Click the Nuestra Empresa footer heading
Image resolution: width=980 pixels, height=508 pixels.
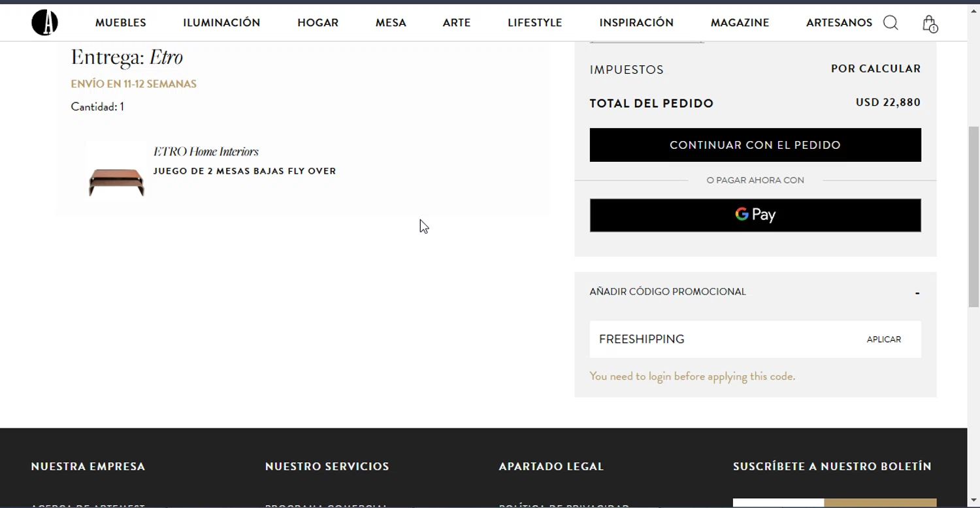tap(88, 466)
